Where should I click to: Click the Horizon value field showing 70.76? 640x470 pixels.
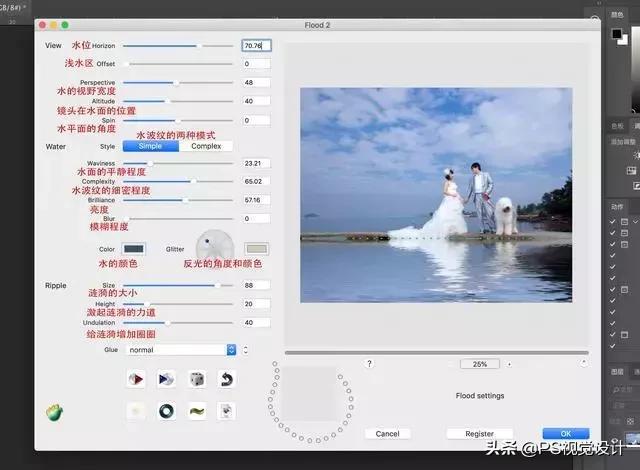pyautogui.click(x=256, y=46)
